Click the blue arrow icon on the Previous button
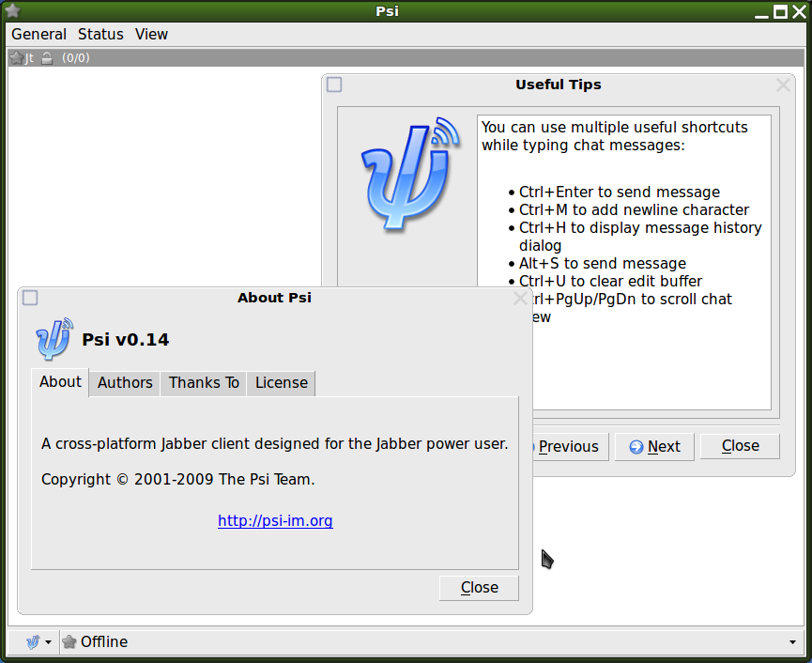This screenshot has height=663, width=812. pos(531,446)
